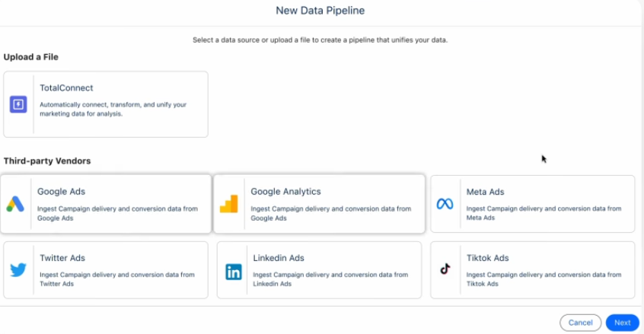
Task: Click Linkedin Ads card description text
Action: (330, 279)
